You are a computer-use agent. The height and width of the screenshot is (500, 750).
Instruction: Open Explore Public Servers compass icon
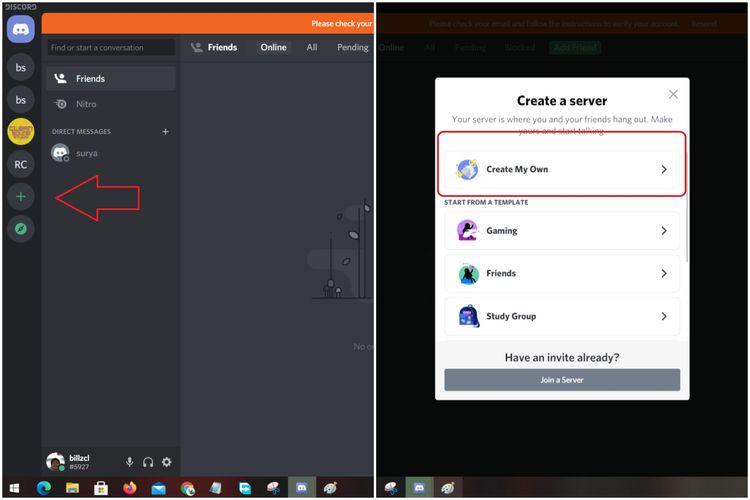[x=21, y=229]
